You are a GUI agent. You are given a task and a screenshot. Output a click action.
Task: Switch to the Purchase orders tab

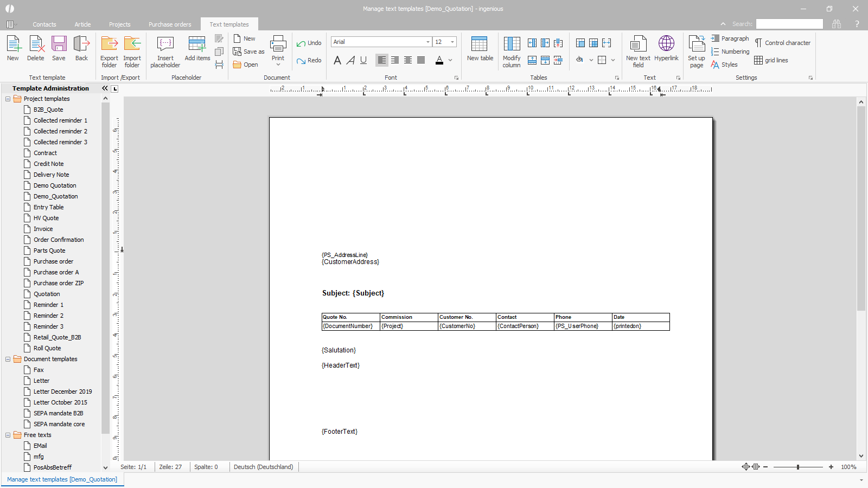tap(170, 24)
